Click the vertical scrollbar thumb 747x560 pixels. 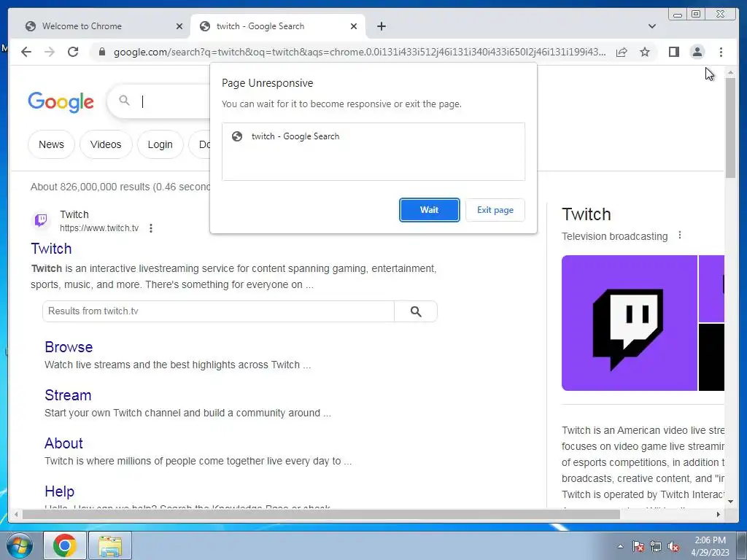point(730,128)
